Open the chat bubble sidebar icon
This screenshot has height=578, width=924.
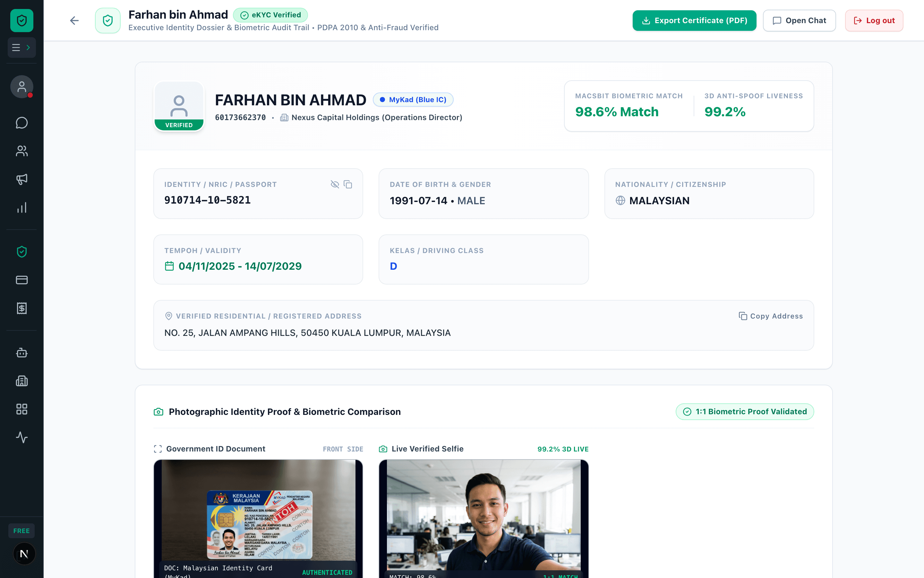click(22, 123)
